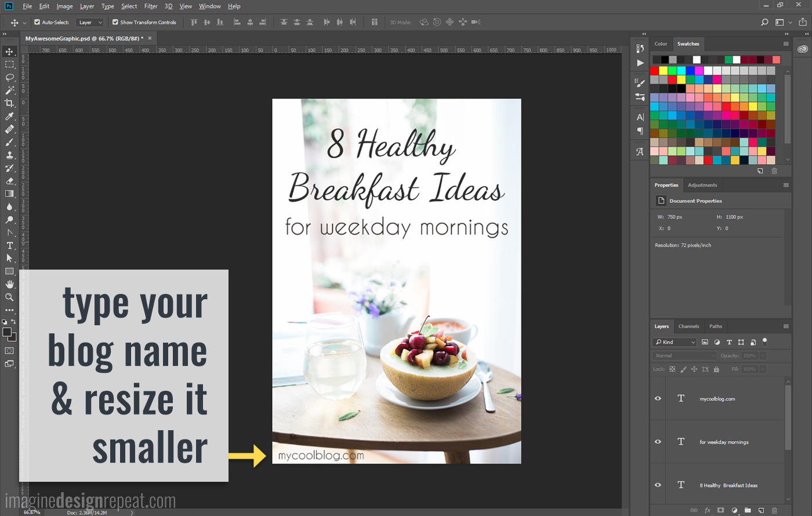Hide the mycoolblog.com text layer
Image resolution: width=812 pixels, height=516 pixels.
pos(657,398)
